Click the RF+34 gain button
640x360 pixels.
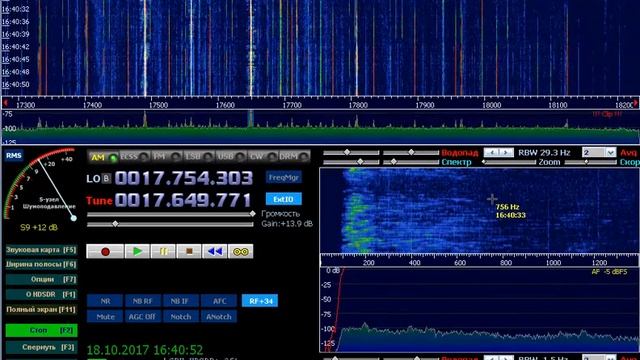[260, 301]
